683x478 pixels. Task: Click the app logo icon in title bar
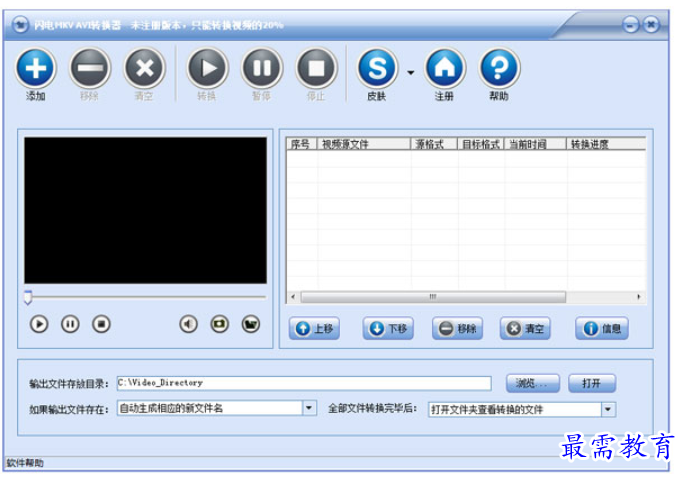[20, 25]
